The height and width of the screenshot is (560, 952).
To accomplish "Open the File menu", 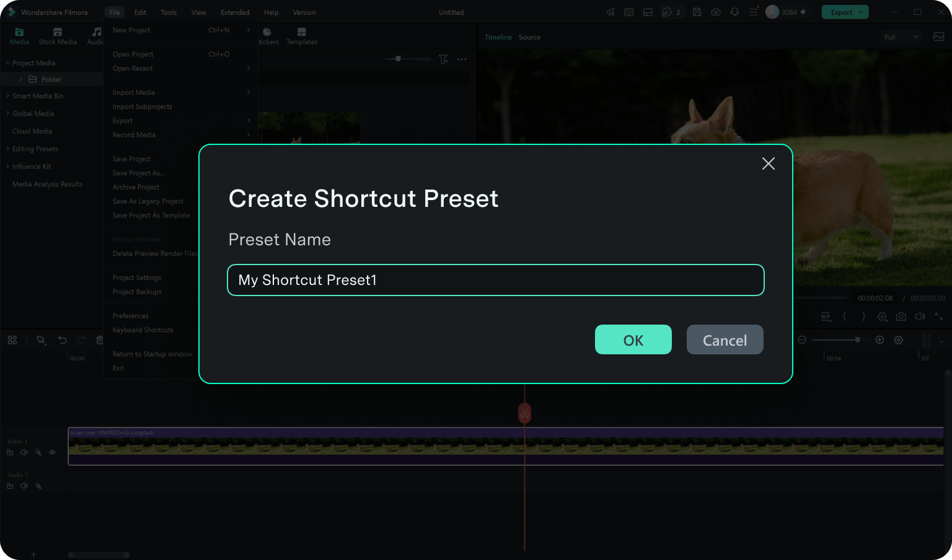I will 115,12.
